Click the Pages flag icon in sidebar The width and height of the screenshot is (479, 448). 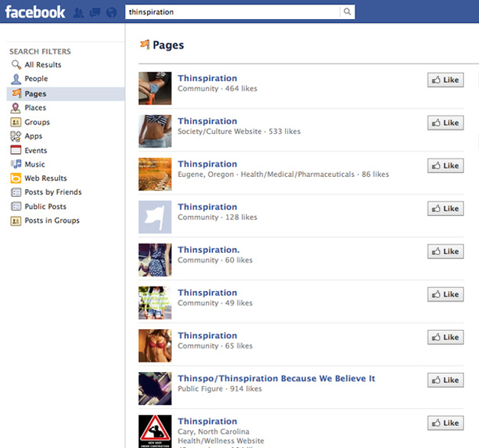17,93
